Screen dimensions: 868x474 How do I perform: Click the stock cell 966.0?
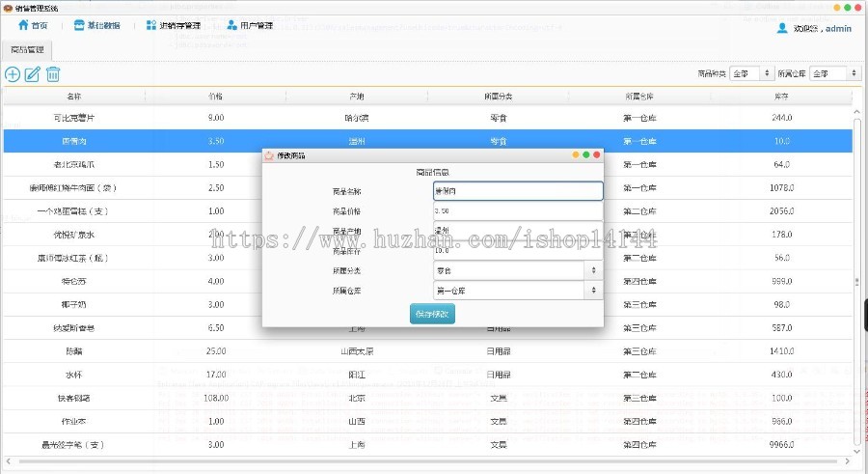point(781,421)
